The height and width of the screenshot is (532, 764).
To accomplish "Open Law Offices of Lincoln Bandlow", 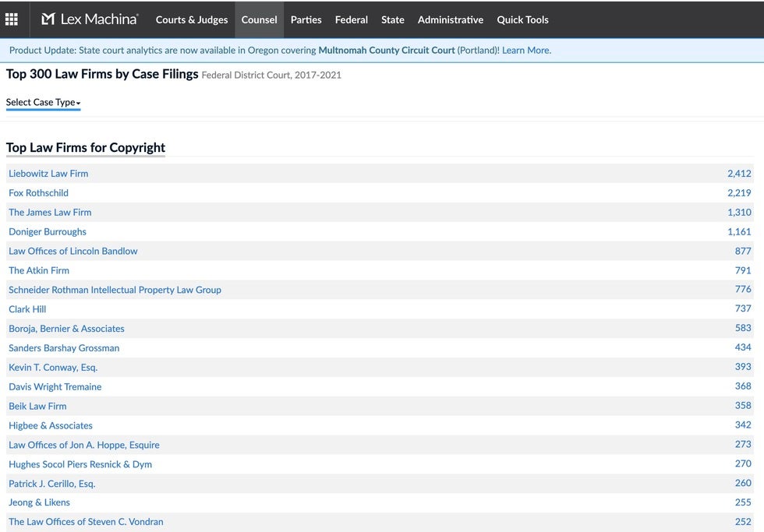I will [x=73, y=251].
